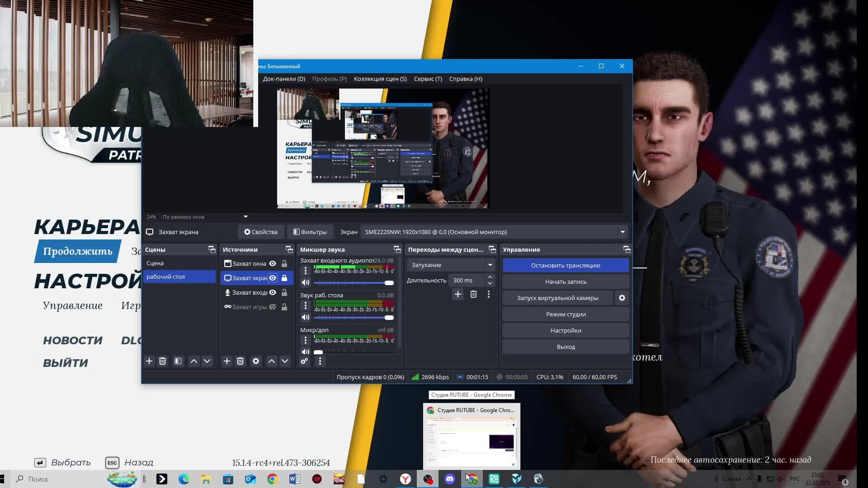The width and height of the screenshot is (868, 488).
Task: Click the Начать запись button
Action: coord(566,282)
